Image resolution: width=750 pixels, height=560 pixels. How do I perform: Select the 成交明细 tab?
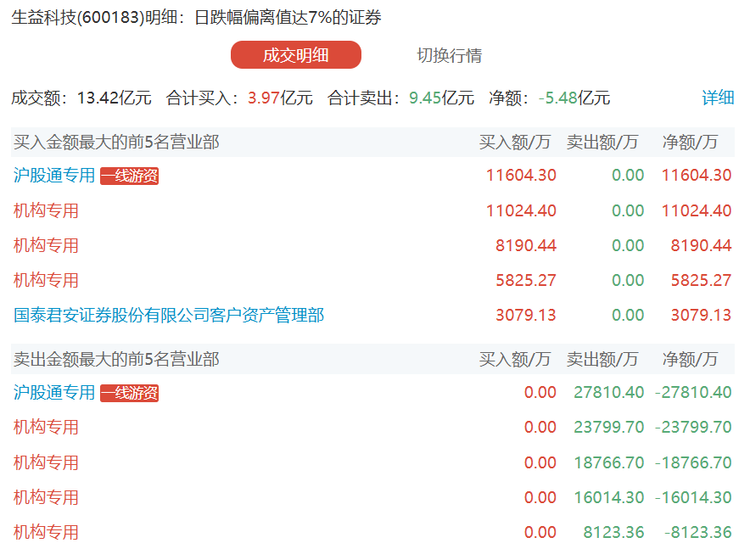(295, 55)
